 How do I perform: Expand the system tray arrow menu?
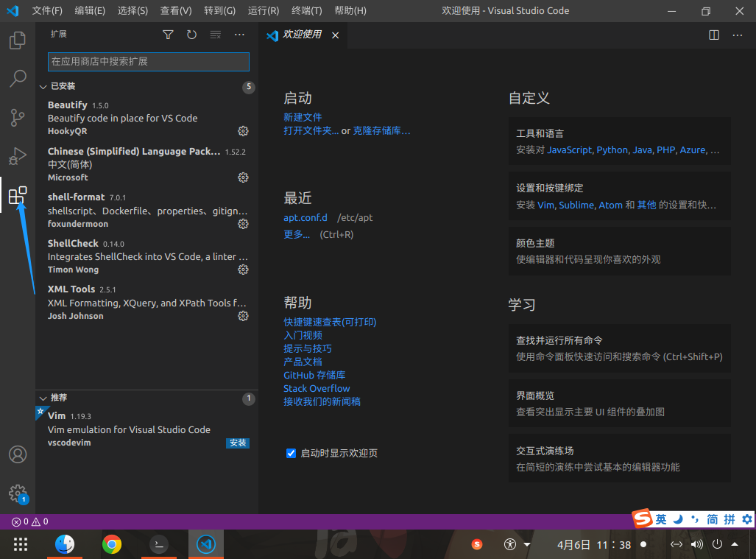click(735, 544)
